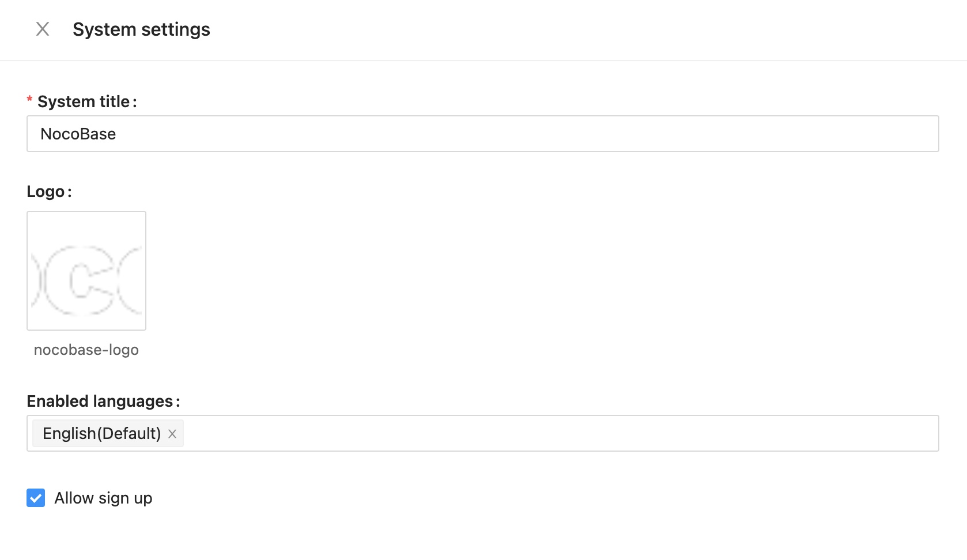Click the Allow sign up label text

103,498
